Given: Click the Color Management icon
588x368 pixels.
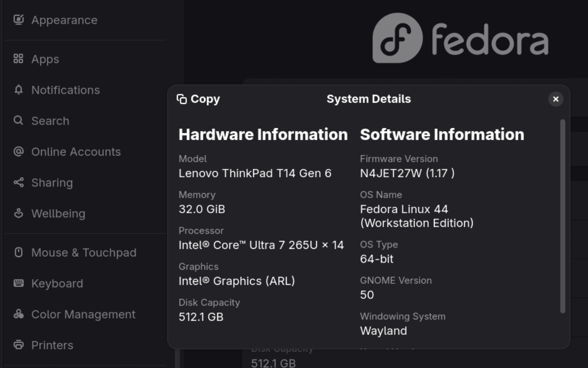Looking at the screenshot, I should pyautogui.click(x=18, y=314).
